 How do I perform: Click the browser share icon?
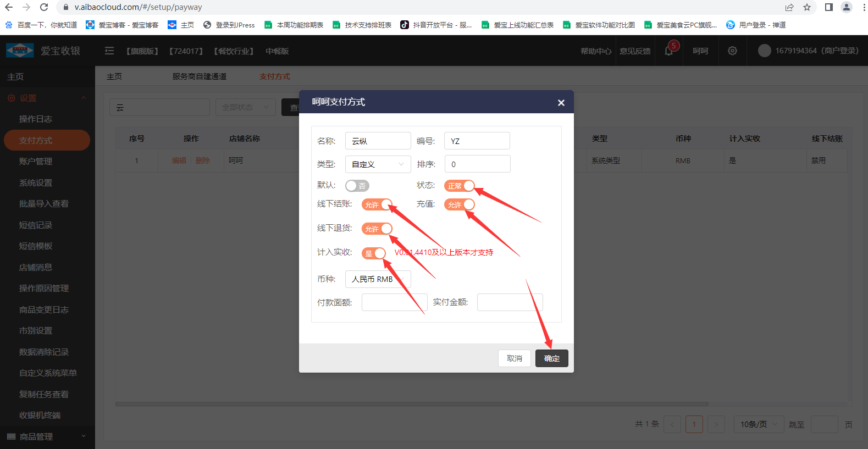pyautogui.click(x=789, y=7)
